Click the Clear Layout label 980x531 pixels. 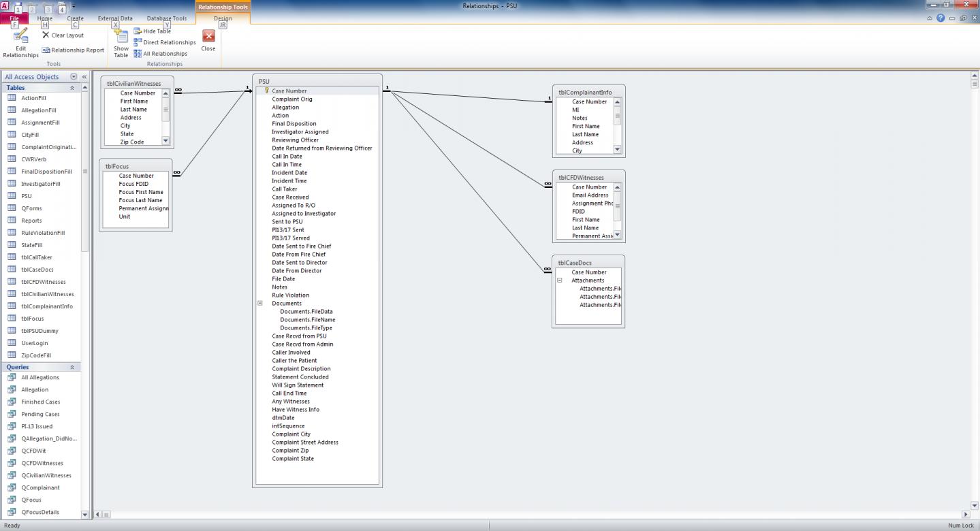67,35
